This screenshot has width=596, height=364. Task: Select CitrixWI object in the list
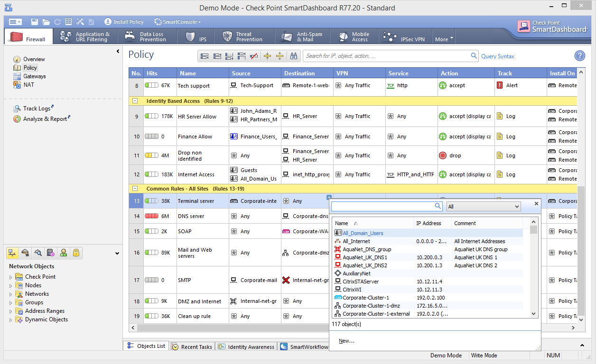click(x=353, y=290)
